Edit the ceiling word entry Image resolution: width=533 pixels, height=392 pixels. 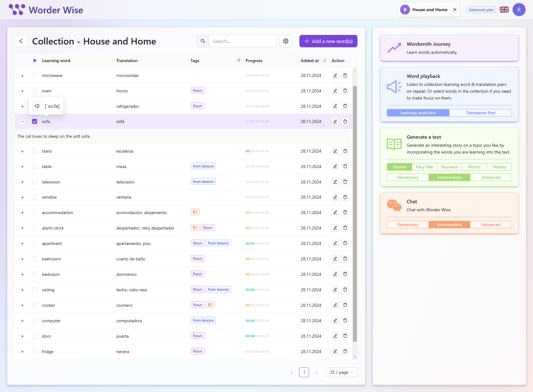335,290
